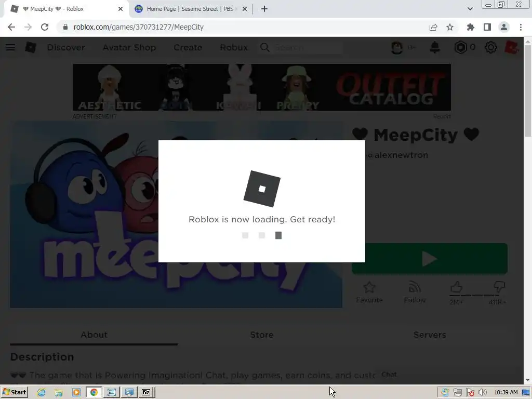This screenshot has height=399, width=532.
Task: Open the Chrome extensions puzzle icon
Action: pos(471,27)
